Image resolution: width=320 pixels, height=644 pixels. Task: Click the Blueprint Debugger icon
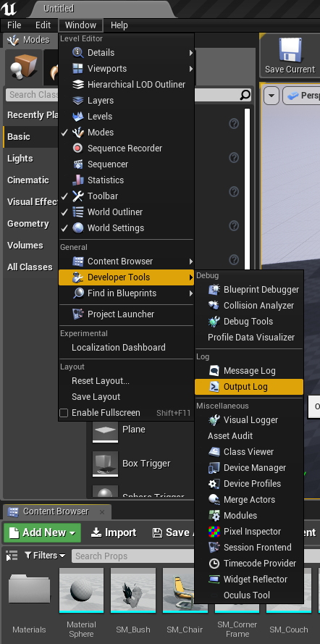[214, 290]
